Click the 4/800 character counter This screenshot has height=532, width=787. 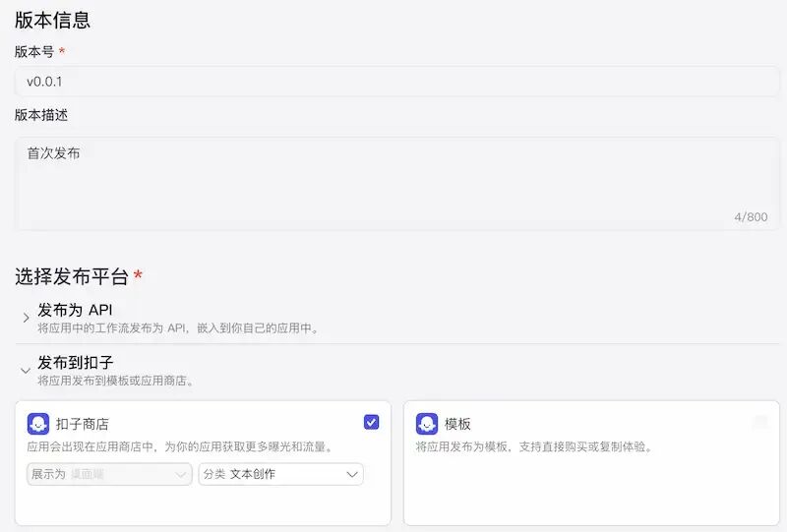[x=751, y=216]
